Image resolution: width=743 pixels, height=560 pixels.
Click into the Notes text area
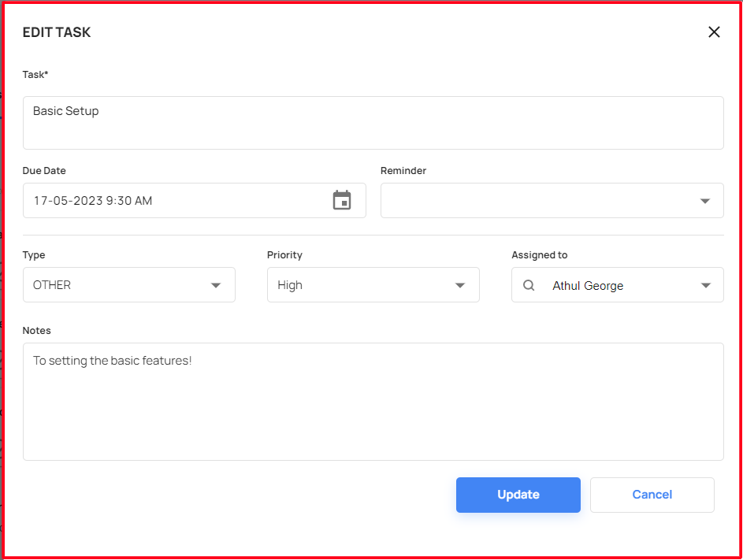(373, 401)
